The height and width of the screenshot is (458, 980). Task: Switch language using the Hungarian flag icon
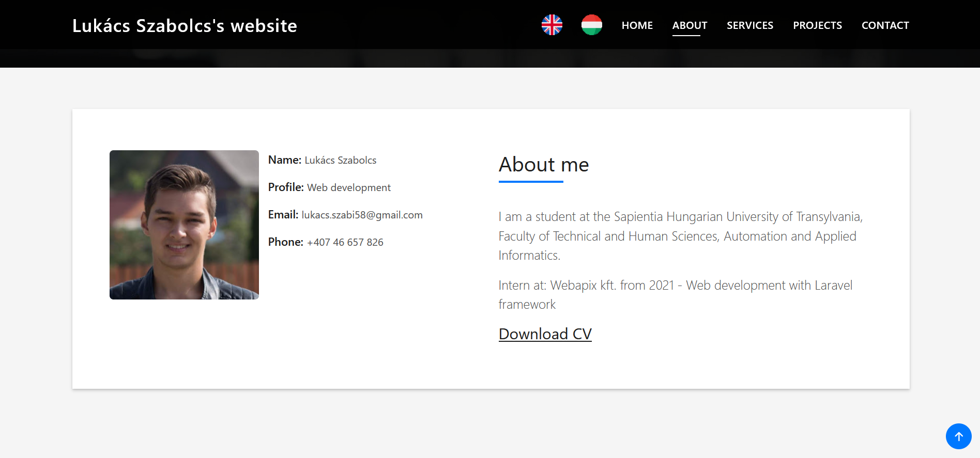click(x=591, y=25)
